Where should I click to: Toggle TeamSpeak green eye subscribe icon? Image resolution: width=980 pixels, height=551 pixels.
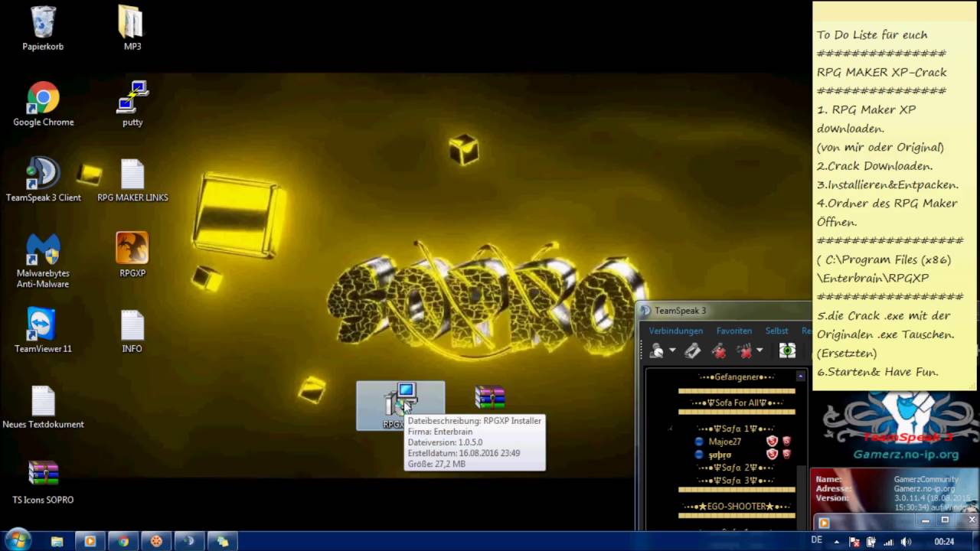tap(787, 350)
